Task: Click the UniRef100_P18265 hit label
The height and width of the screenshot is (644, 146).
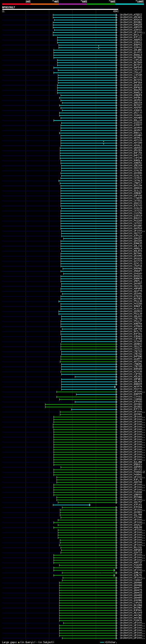Action: [x=131, y=565]
